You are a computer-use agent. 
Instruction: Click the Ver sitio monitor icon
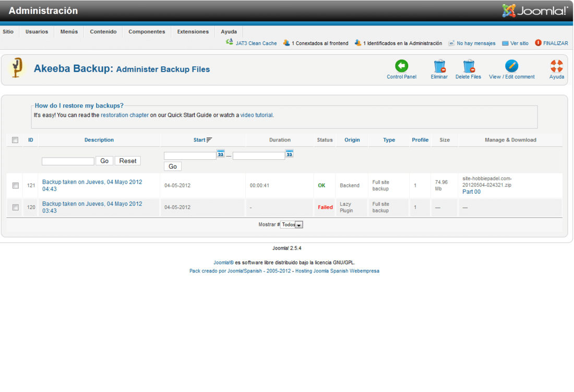tap(505, 43)
